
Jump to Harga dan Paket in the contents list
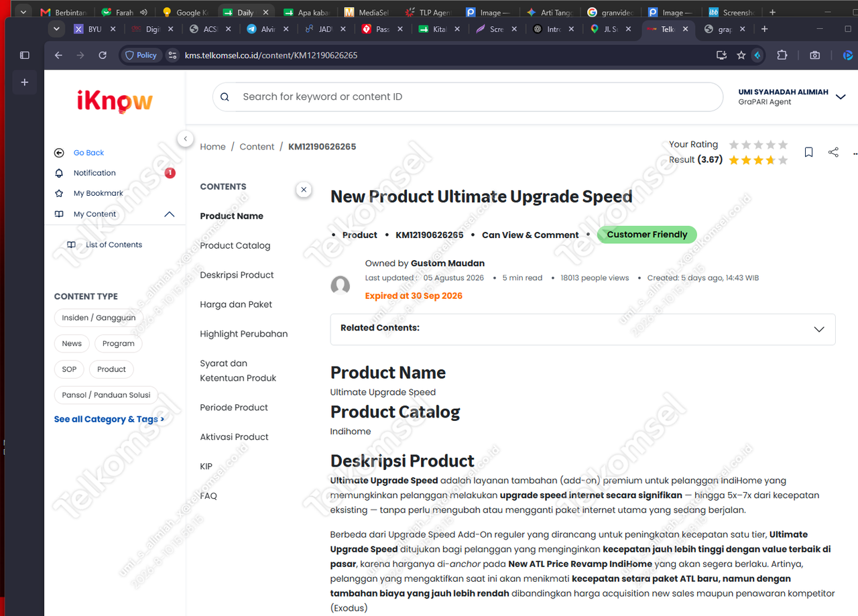(236, 304)
